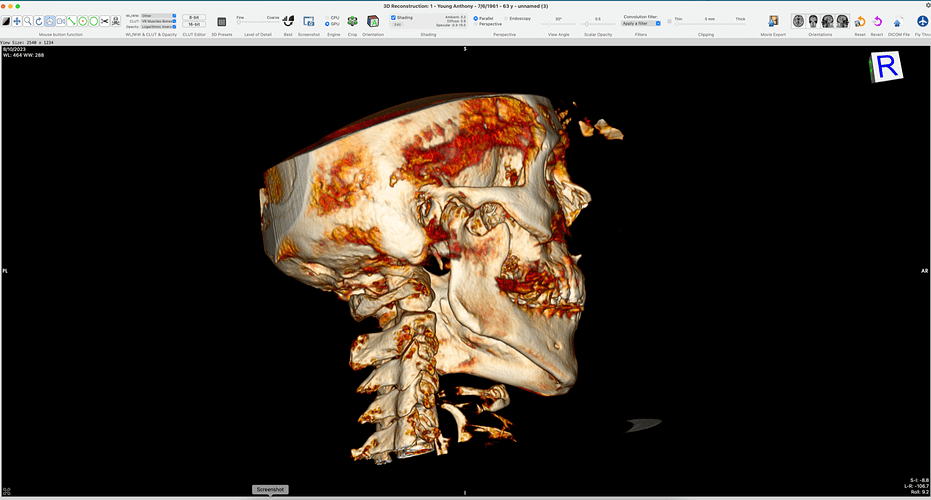Screen dimensions: 931x500
Task: Click the small icon at the viewport's bottom-left corner
Action: coord(7,491)
